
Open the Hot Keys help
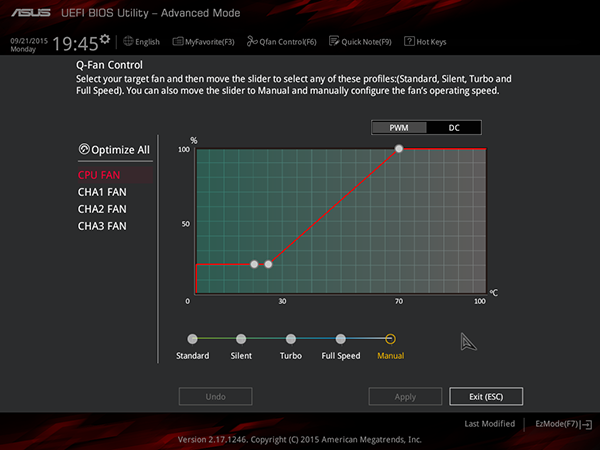[425, 42]
